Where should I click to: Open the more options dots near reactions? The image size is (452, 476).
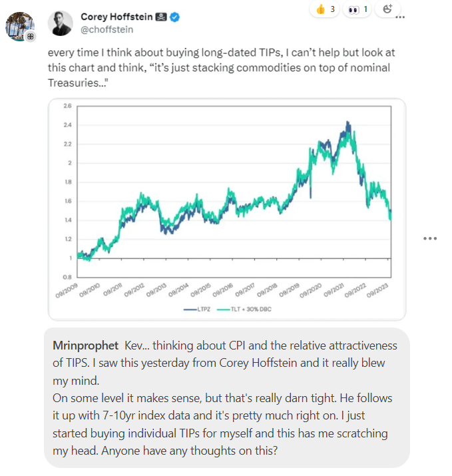[x=400, y=17]
